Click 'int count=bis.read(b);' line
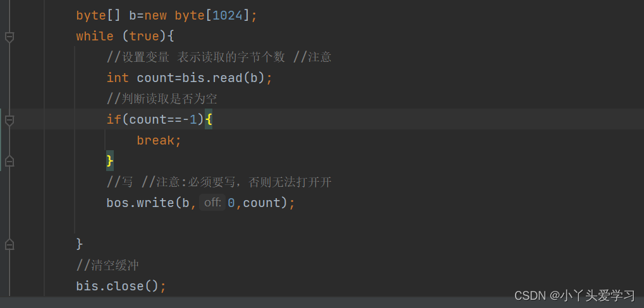Image resolution: width=644 pixels, height=308 pixels. click(190, 78)
